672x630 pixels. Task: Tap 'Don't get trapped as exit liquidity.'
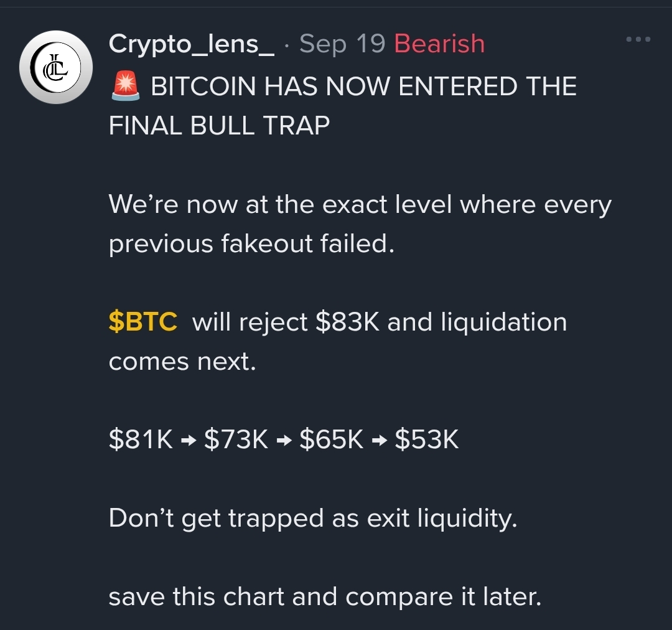point(313,519)
